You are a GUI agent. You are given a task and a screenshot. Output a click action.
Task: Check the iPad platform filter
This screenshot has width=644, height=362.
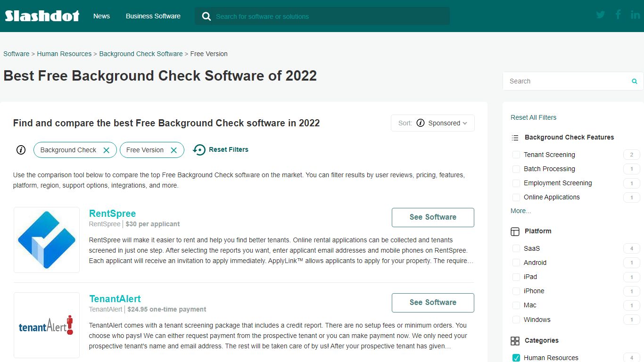click(x=516, y=277)
